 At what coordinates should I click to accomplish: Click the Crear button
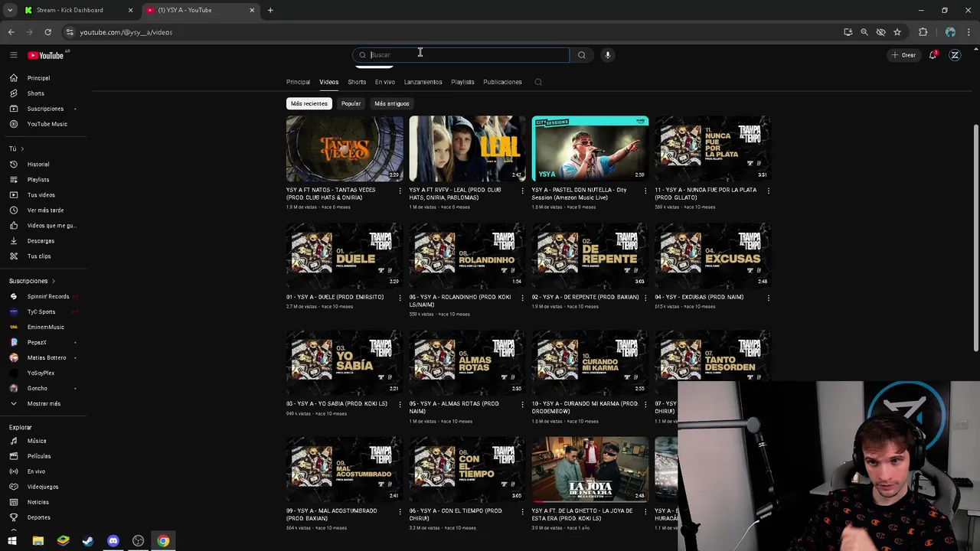[903, 55]
